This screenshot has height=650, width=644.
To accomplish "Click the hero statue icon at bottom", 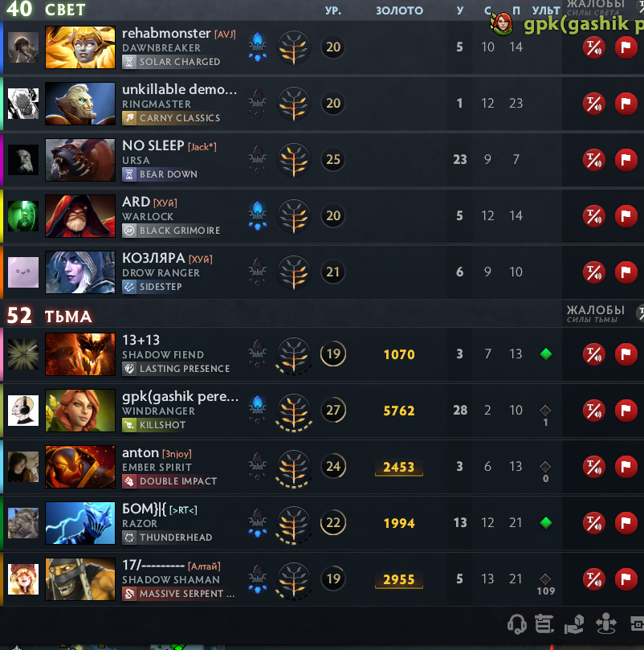I will click(x=606, y=623).
